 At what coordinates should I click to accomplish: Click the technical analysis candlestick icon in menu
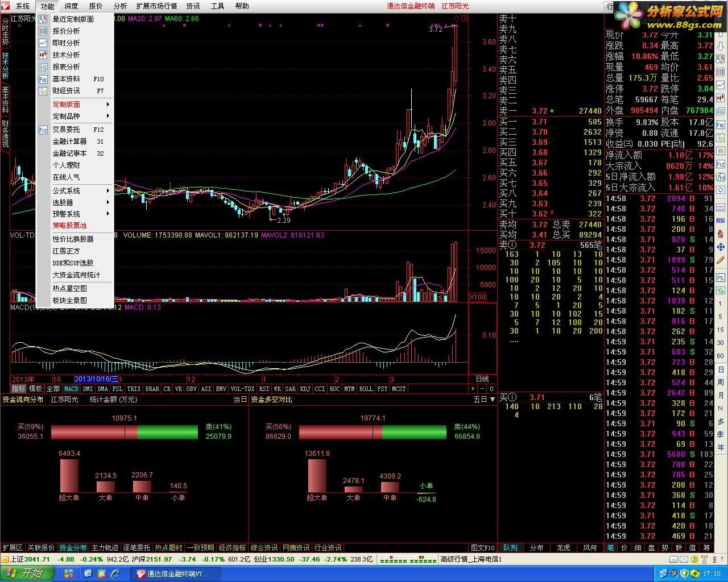click(43, 55)
